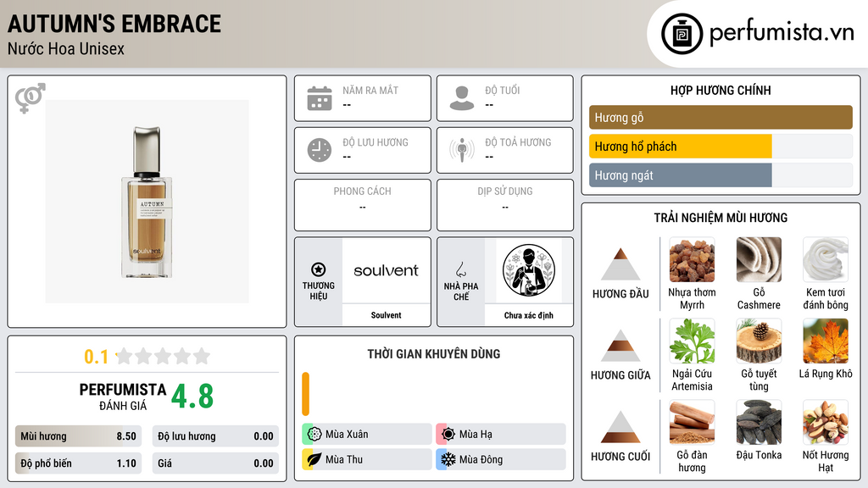The image size is (868, 488).
Task: Click the Hương ngát accord bar
Action: point(721,175)
